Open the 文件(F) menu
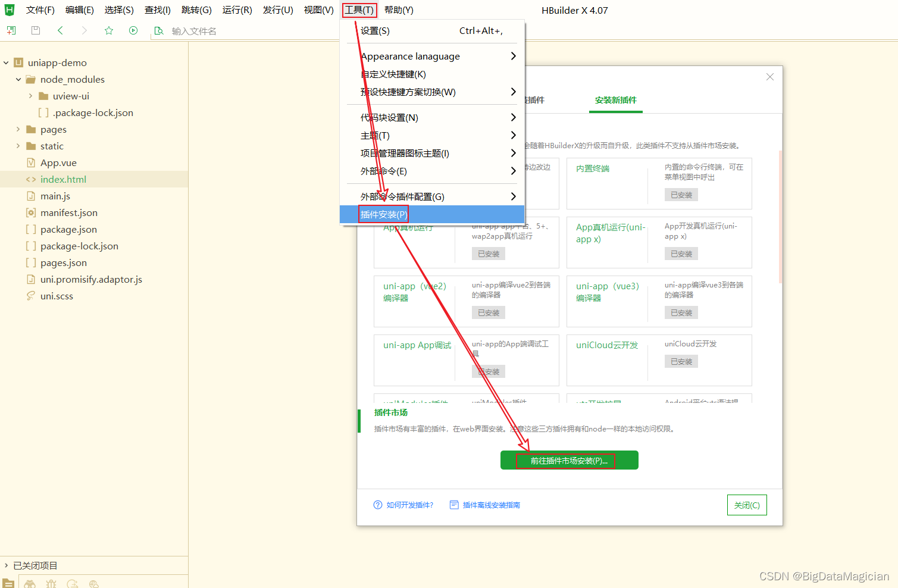This screenshot has height=588, width=898. coord(40,10)
